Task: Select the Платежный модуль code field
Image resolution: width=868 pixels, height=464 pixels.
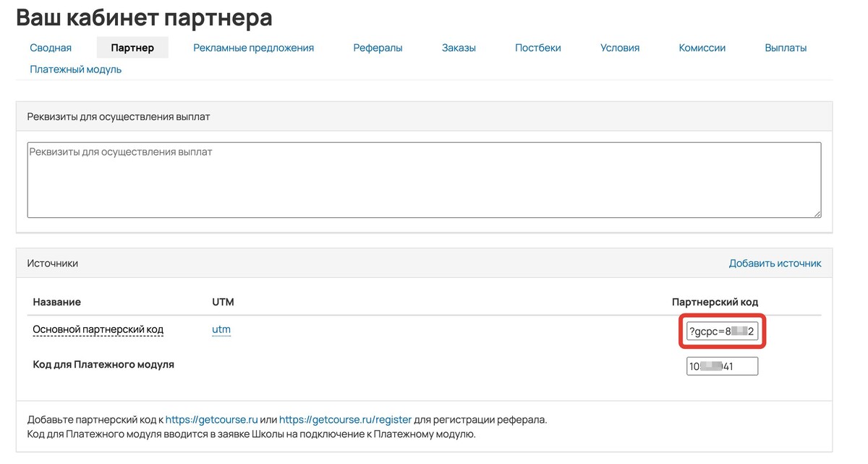Action: (x=722, y=366)
